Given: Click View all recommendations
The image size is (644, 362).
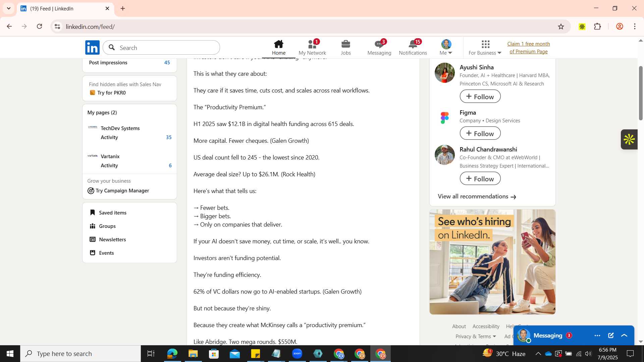Looking at the screenshot, I should pos(477,196).
